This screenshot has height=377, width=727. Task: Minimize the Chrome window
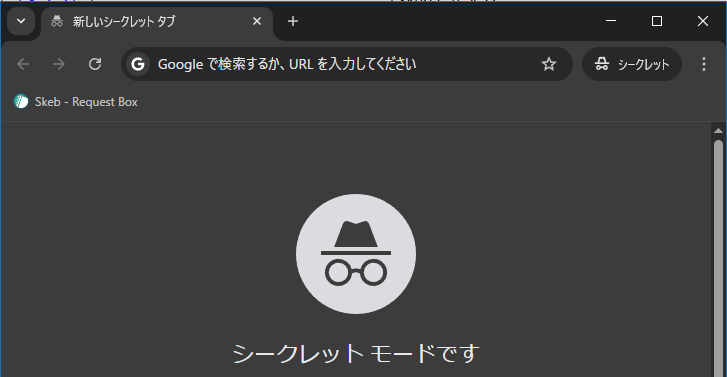pos(611,21)
